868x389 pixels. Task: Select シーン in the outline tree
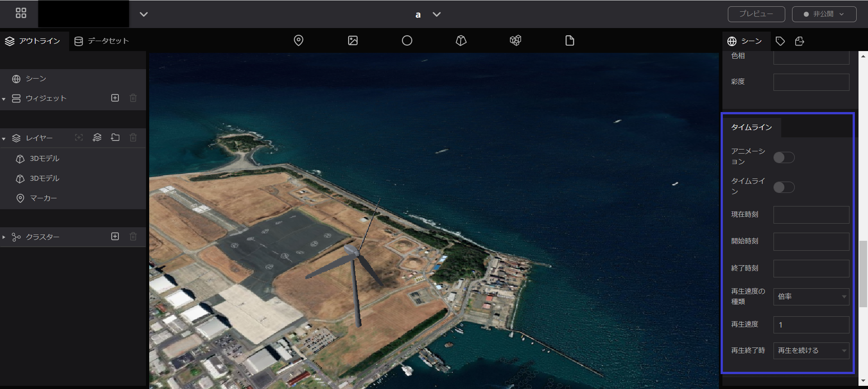coord(73,79)
